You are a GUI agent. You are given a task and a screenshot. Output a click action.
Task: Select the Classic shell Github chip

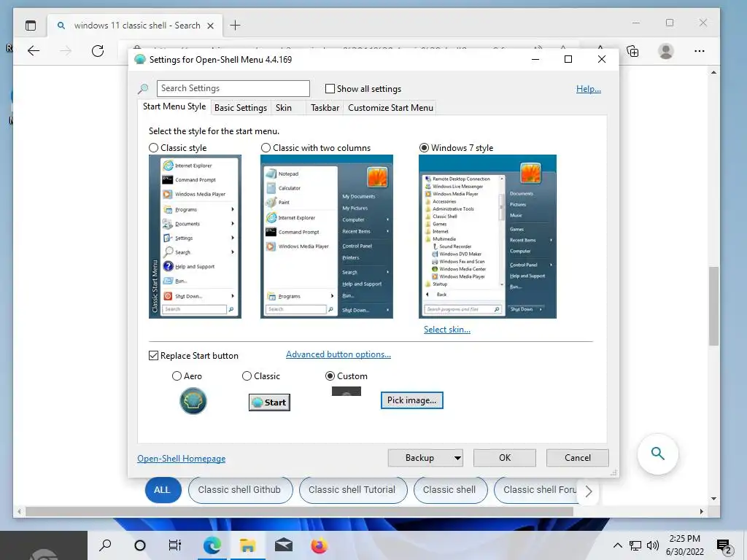(x=239, y=489)
